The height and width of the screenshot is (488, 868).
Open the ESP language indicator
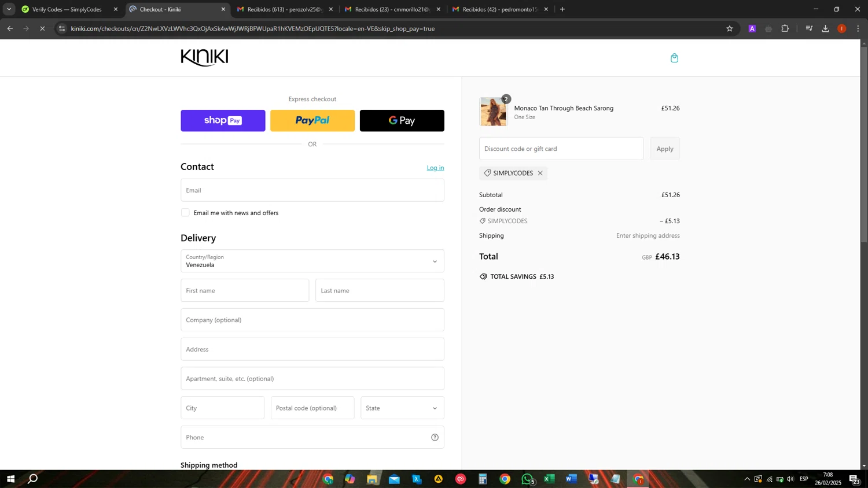click(x=804, y=479)
